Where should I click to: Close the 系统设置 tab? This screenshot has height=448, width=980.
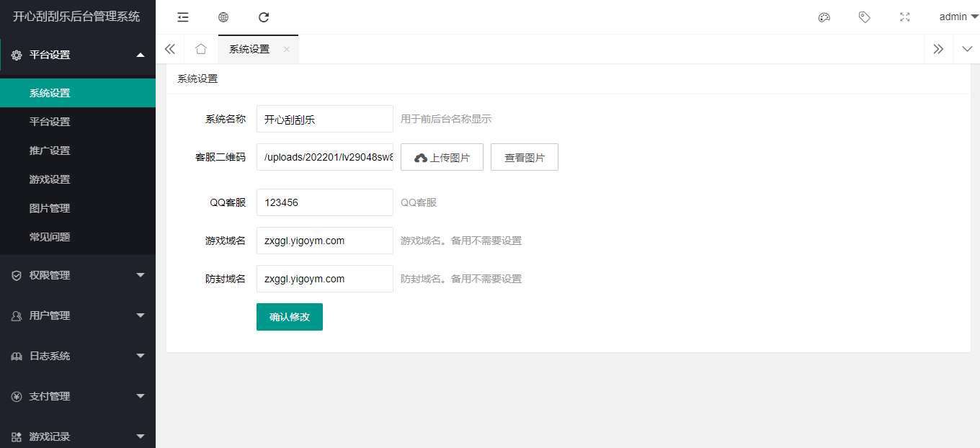coord(287,50)
